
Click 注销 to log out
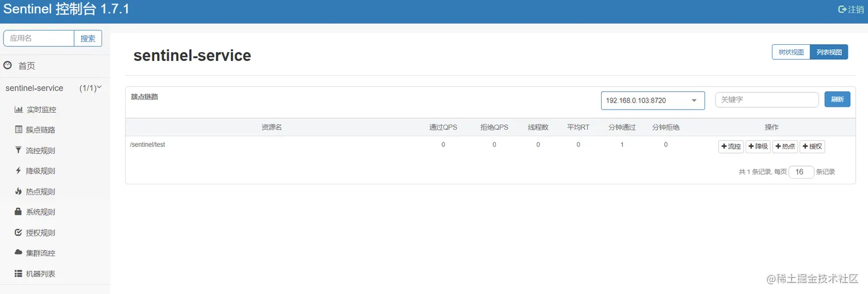click(x=856, y=9)
